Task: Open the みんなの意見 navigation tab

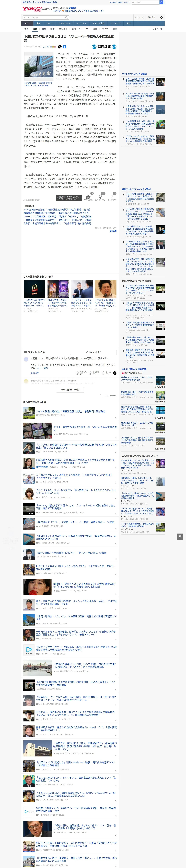Action: 99,24
